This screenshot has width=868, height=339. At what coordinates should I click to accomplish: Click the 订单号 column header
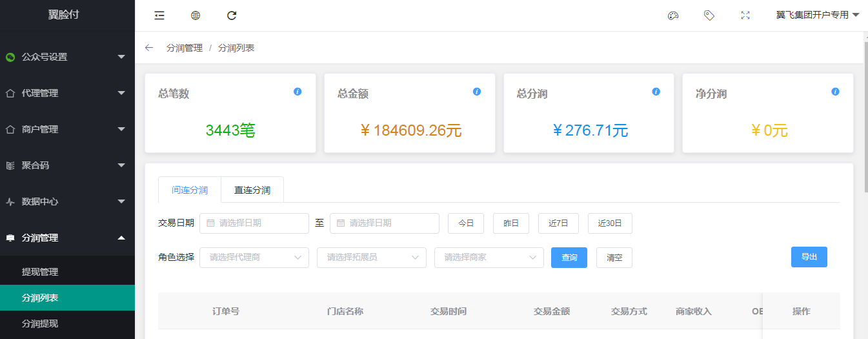tap(226, 311)
